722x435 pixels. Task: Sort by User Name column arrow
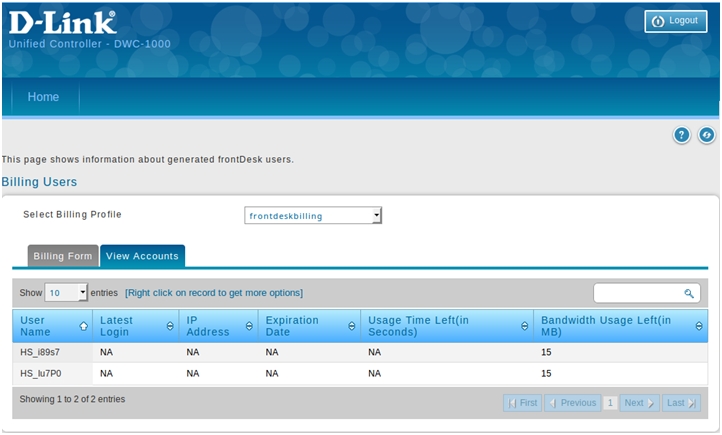pyautogui.click(x=83, y=326)
